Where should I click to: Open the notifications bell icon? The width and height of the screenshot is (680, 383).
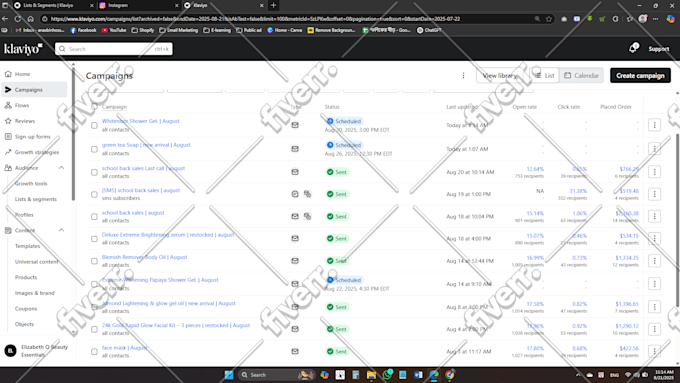633,49
